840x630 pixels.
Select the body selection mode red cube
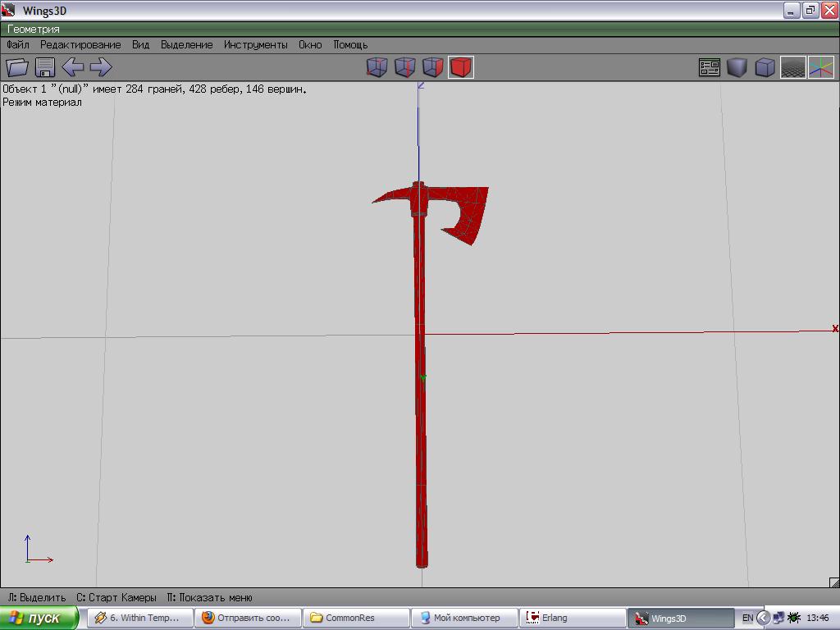click(x=461, y=67)
